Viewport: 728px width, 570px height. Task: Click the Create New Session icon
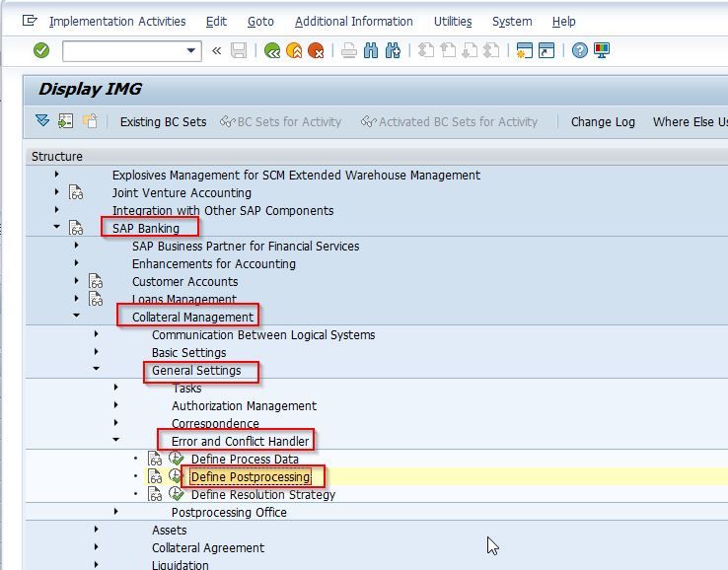(x=524, y=50)
